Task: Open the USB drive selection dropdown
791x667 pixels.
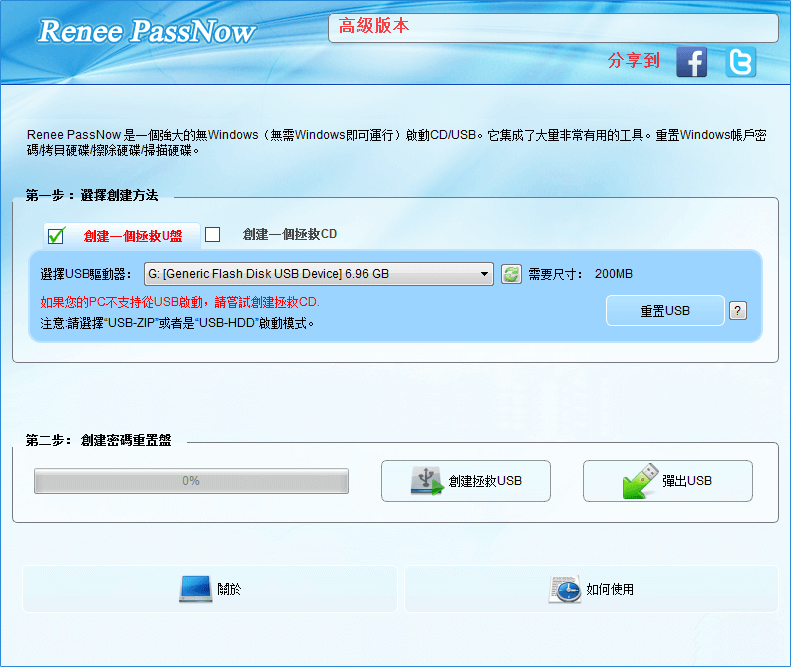Action: coord(319,274)
